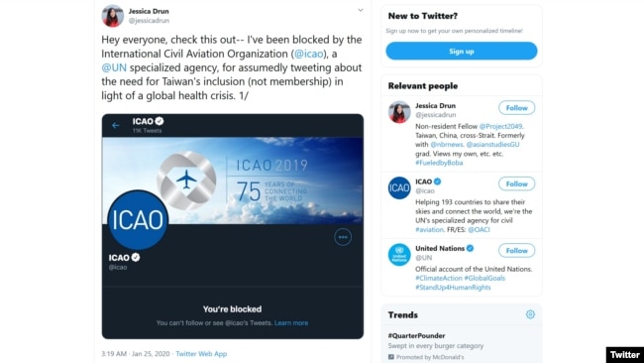Open the @Project2049 link in bio

tap(501, 126)
